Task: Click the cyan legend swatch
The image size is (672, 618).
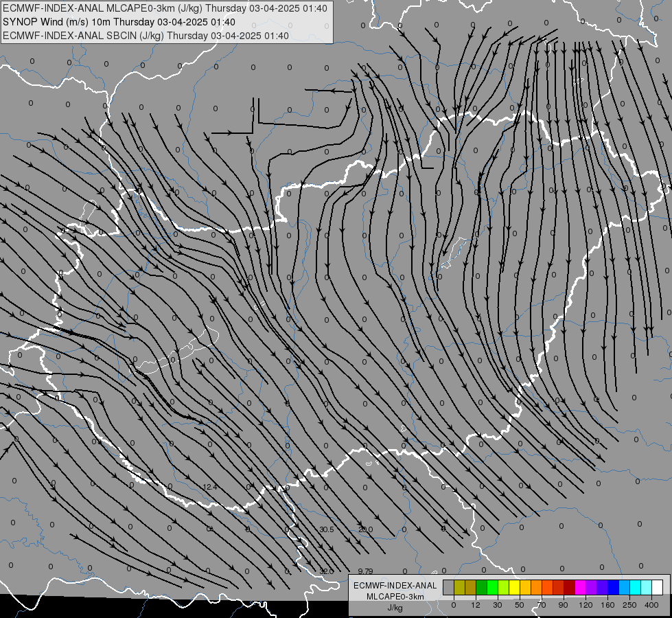Action: tap(635, 587)
